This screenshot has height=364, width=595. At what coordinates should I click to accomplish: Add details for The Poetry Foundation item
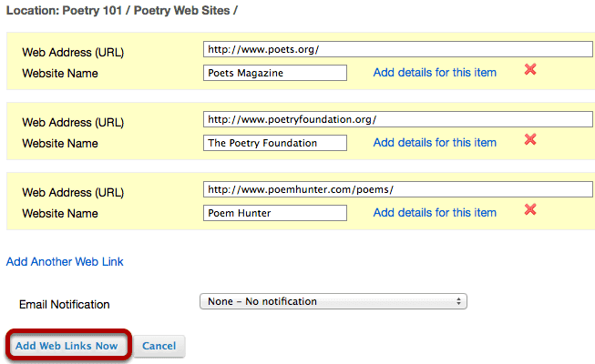pos(435,143)
